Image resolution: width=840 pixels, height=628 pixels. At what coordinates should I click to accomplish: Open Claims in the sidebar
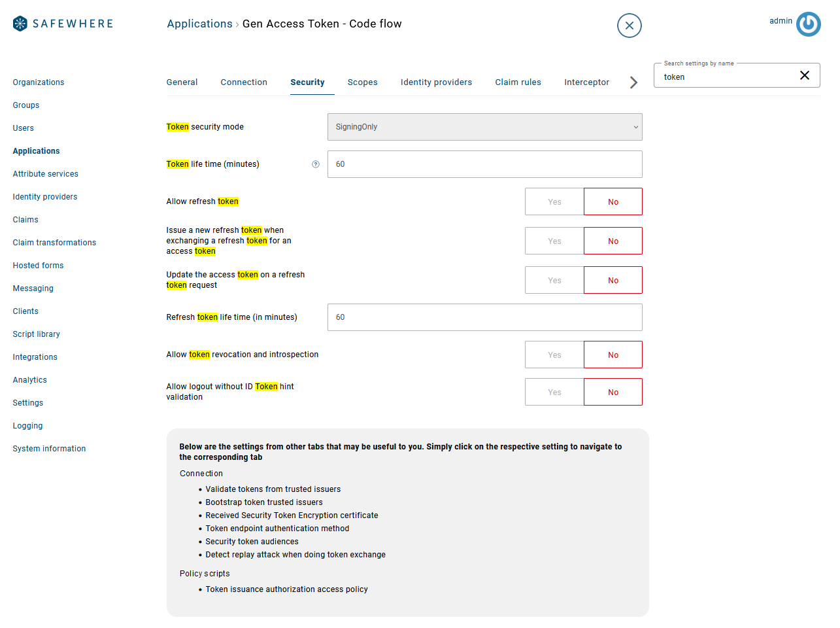point(25,220)
